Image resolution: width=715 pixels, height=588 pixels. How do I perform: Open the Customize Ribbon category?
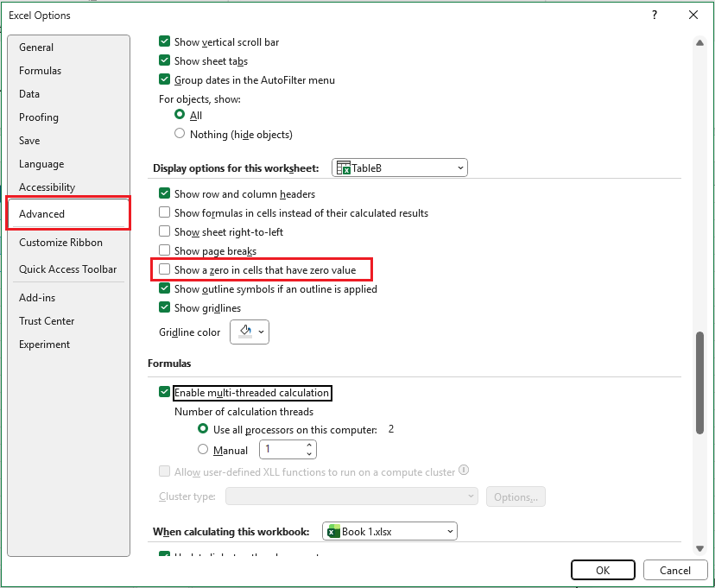60,243
